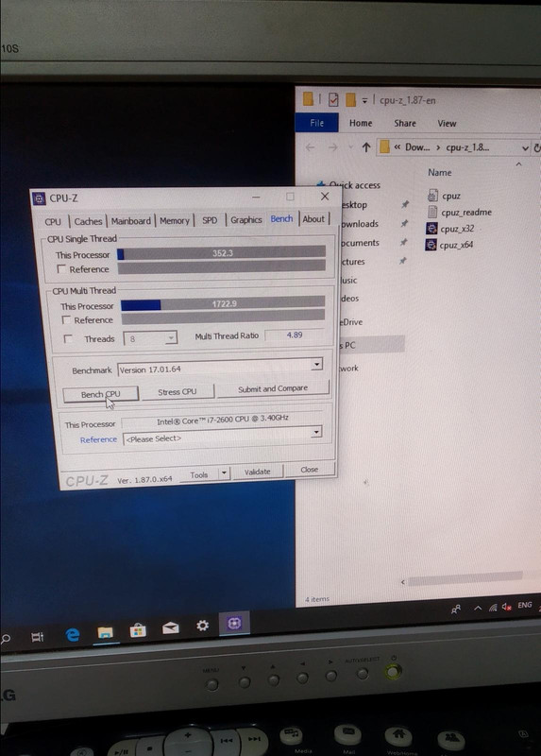This screenshot has width=541, height=756.
Task: Start the Stress CPU test
Action: 178,392
